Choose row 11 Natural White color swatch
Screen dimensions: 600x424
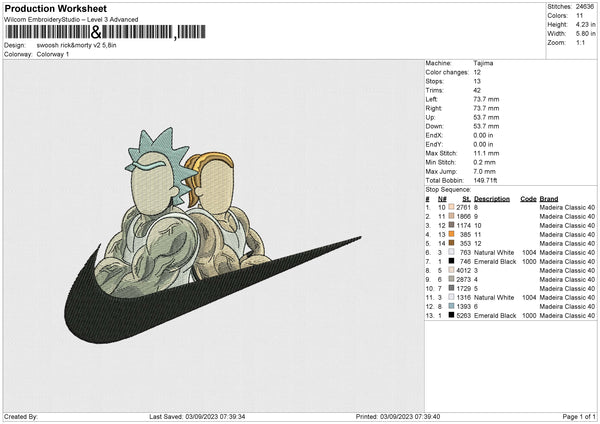coord(452,297)
